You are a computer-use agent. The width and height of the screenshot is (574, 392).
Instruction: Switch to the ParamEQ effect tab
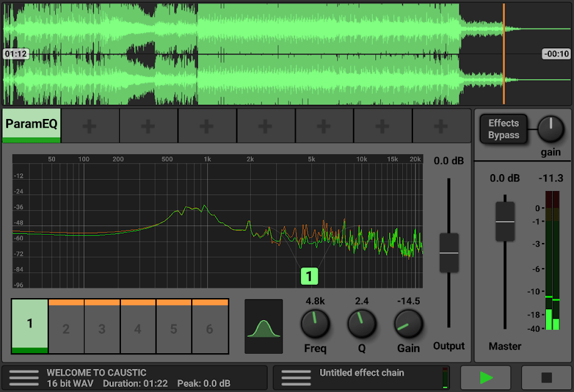click(31, 125)
